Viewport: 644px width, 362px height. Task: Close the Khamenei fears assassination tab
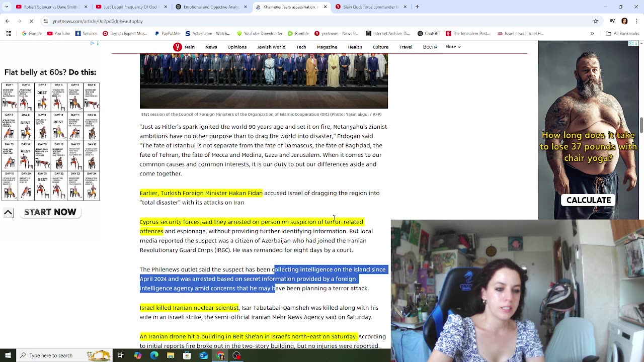coord(325,7)
